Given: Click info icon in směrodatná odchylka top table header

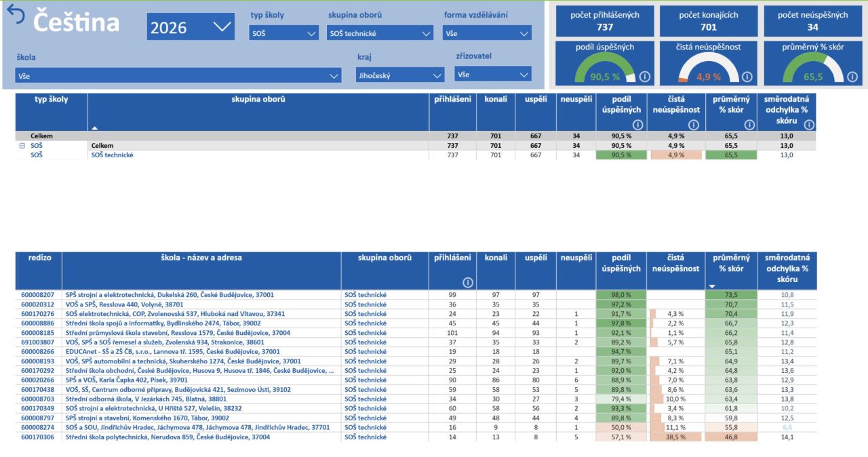Looking at the screenshot, I should [x=809, y=125].
